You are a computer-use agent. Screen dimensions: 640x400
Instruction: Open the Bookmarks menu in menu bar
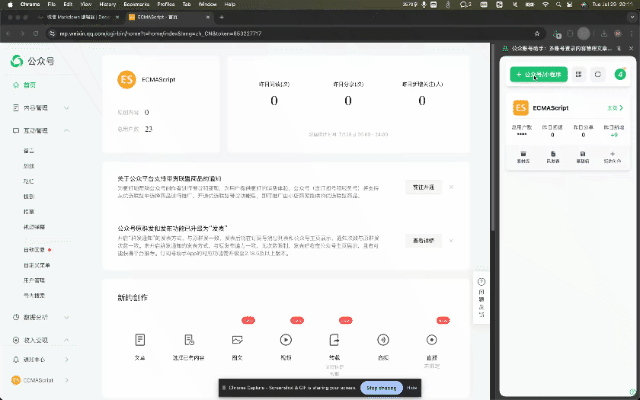[137, 4]
